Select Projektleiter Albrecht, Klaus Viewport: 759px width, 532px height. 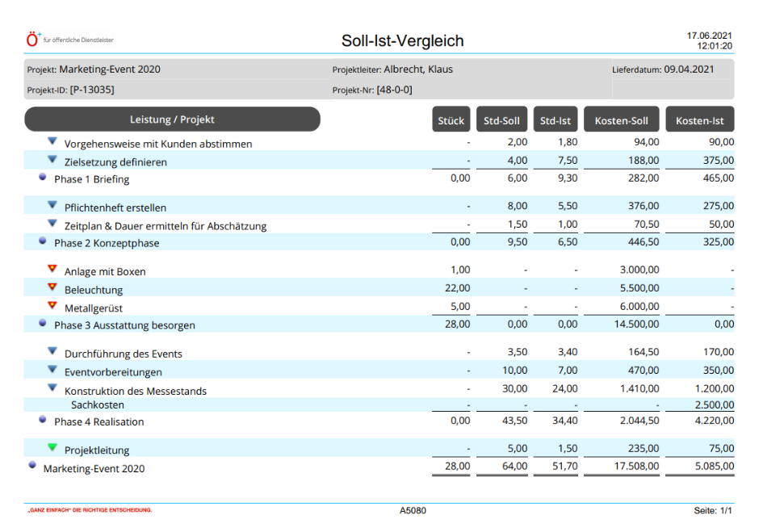tap(418, 69)
